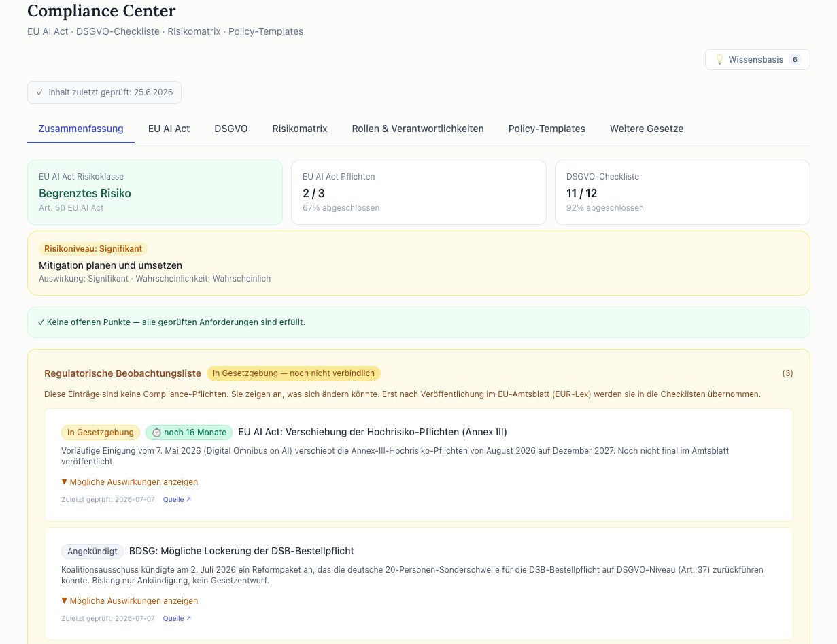This screenshot has width=837, height=644.
Task: Click 'Begrenztes Risiko' risk class value
Action: coord(85,193)
